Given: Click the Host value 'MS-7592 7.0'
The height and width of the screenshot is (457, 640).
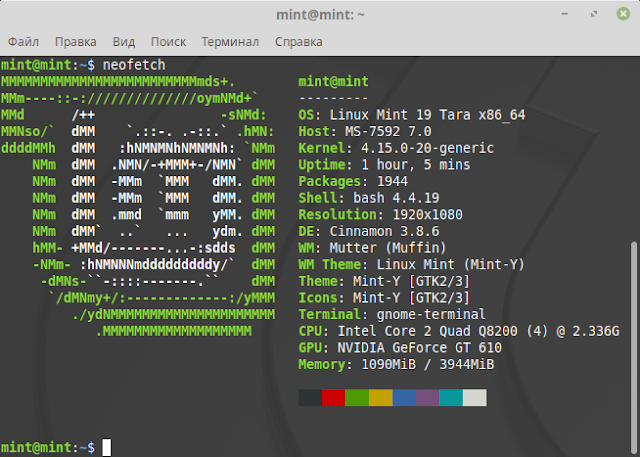Looking at the screenshot, I should [388, 131].
